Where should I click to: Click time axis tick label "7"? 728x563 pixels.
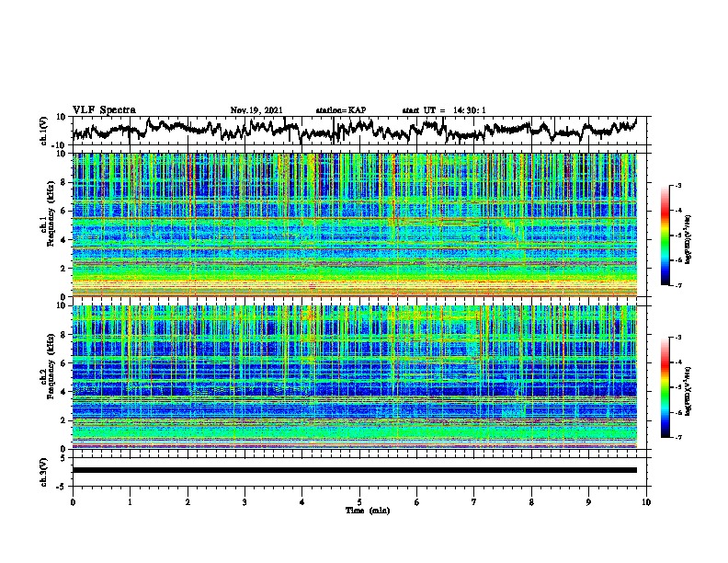tap(474, 502)
